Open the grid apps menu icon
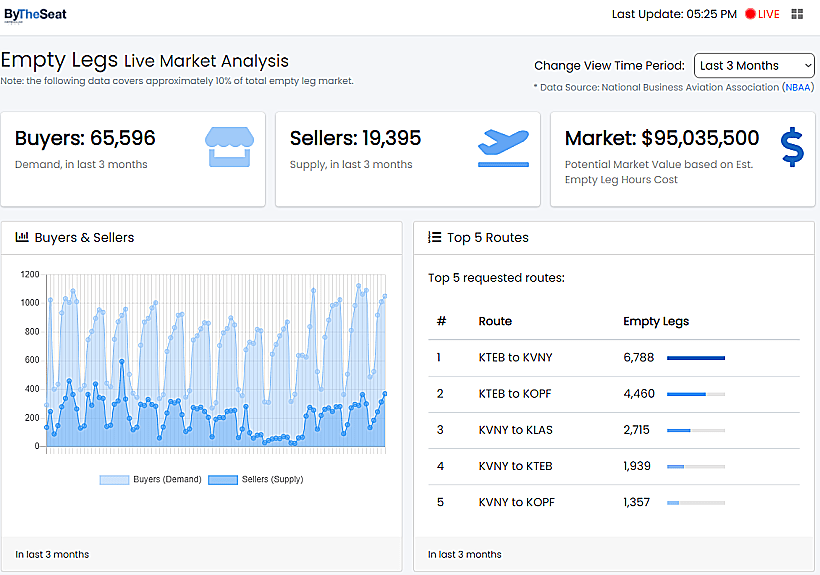This screenshot has height=575, width=820. [x=797, y=14]
